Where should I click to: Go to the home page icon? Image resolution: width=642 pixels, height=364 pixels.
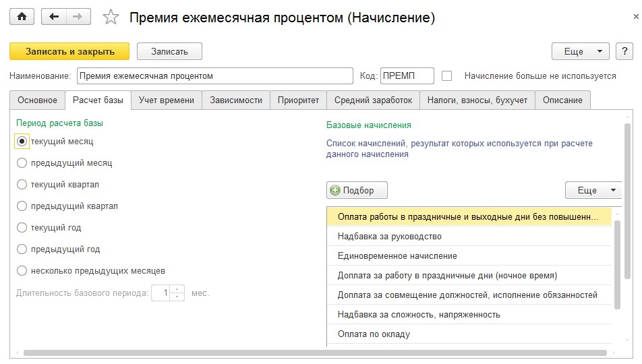click(x=22, y=17)
